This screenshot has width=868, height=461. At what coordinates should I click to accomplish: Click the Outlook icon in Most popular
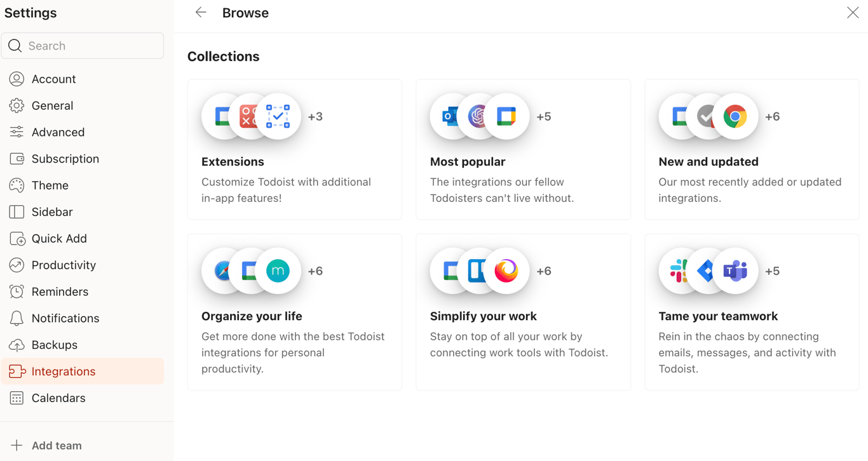(448, 117)
